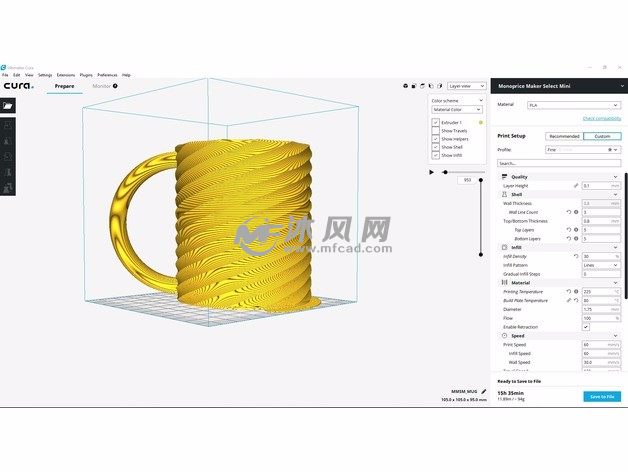The height and width of the screenshot is (472, 628).
Task: Open the Material PLA dropdown
Action: [574, 105]
